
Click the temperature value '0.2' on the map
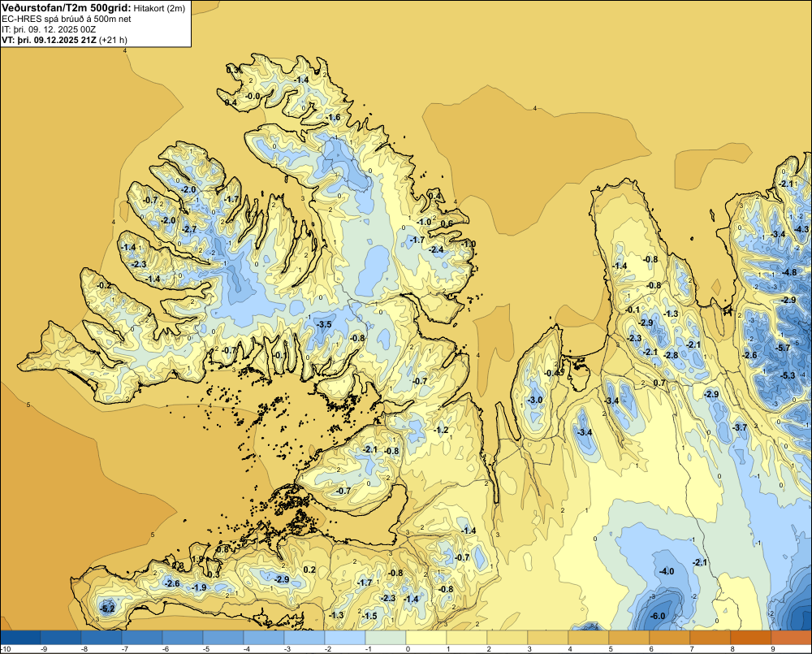pos(309,570)
